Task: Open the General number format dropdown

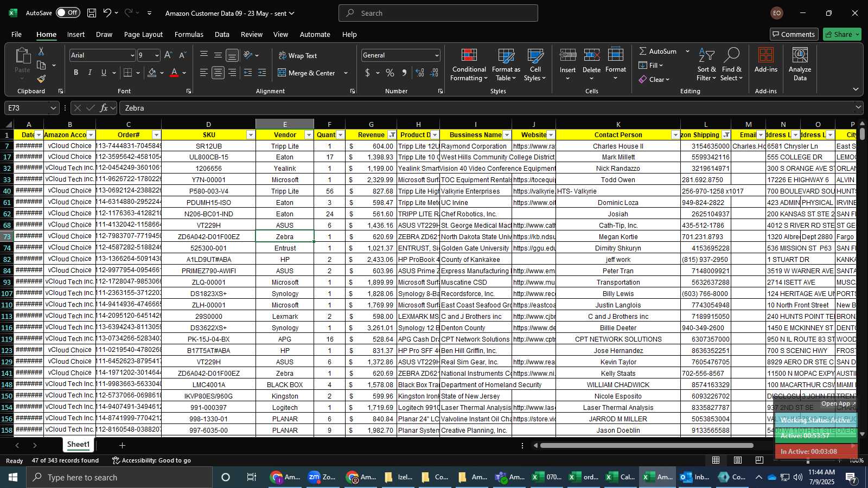Action: pos(436,55)
